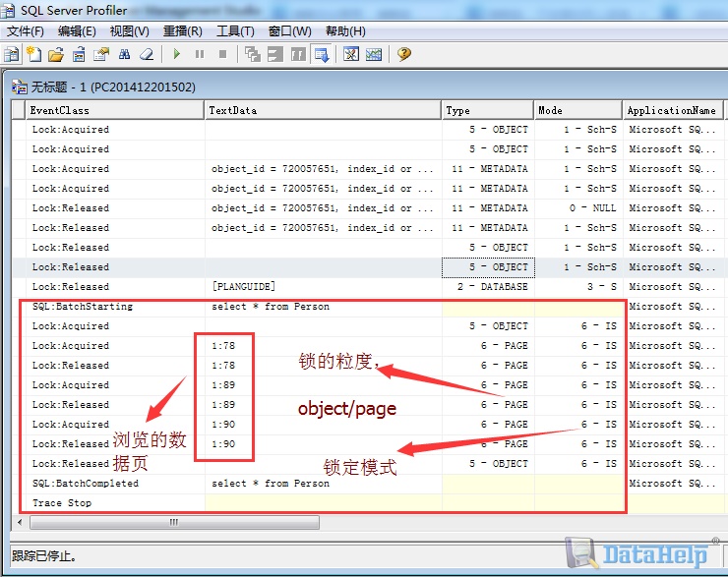Open a trace file via the folder icon
The width and height of the screenshot is (728, 577).
pyautogui.click(x=56, y=54)
